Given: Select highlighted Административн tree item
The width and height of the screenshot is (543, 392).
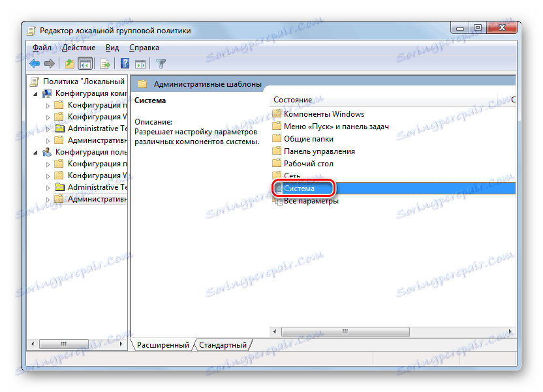Looking at the screenshot, I should click(97, 199).
